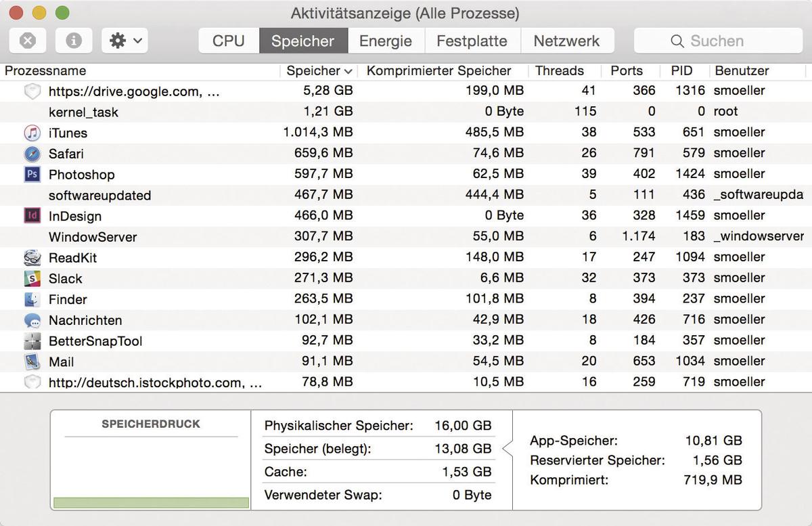Click the Safari compass icon
The width and height of the screenshot is (812, 526).
[32, 154]
